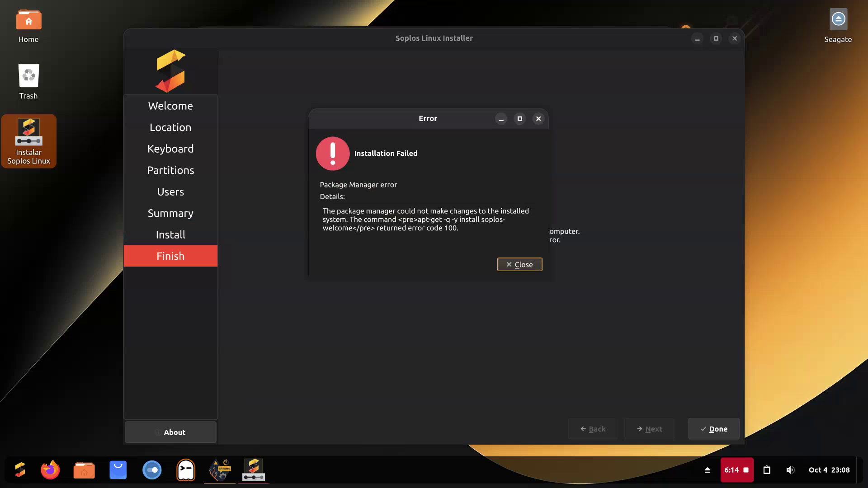Screen dimensions: 868x488
Task: Switch to the installer taskbar icon
Action: tap(254, 470)
